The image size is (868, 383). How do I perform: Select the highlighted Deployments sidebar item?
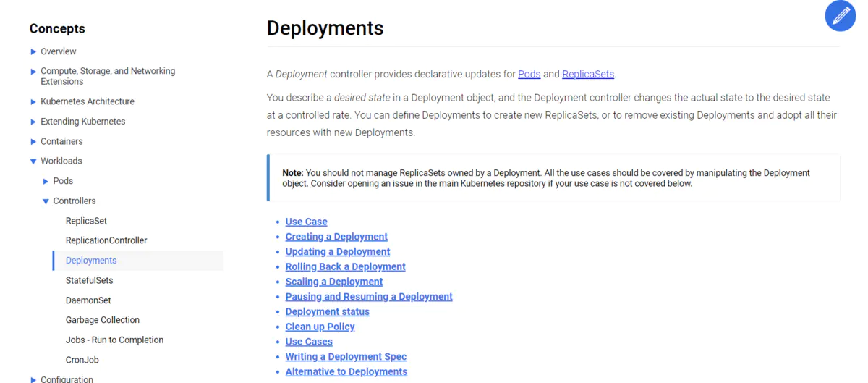137,261
